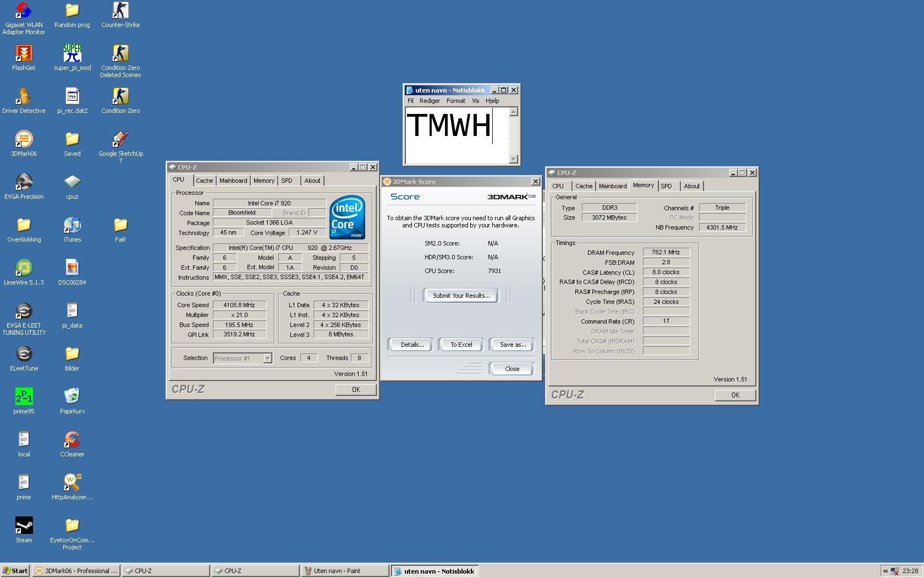
Task: Open Rediger menu in Notisblokk
Action: 430,101
